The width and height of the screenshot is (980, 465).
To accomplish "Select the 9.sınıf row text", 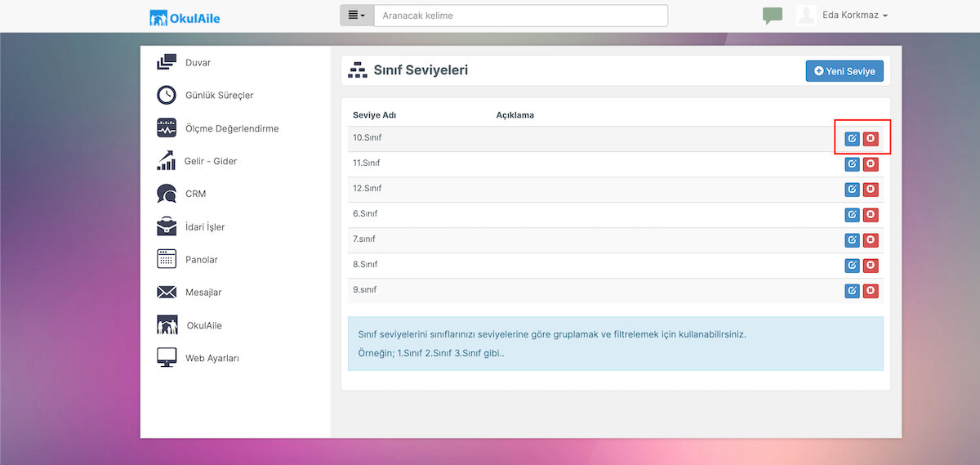I will (x=365, y=289).
